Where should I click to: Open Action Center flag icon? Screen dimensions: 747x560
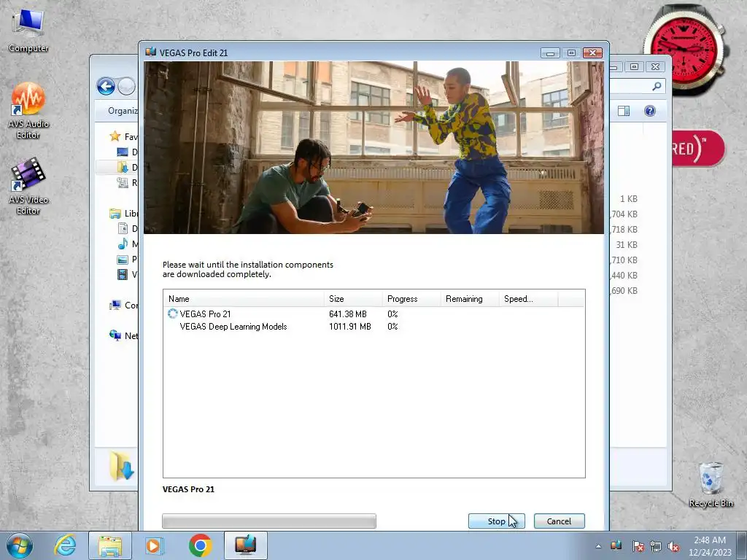pyautogui.click(x=638, y=547)
